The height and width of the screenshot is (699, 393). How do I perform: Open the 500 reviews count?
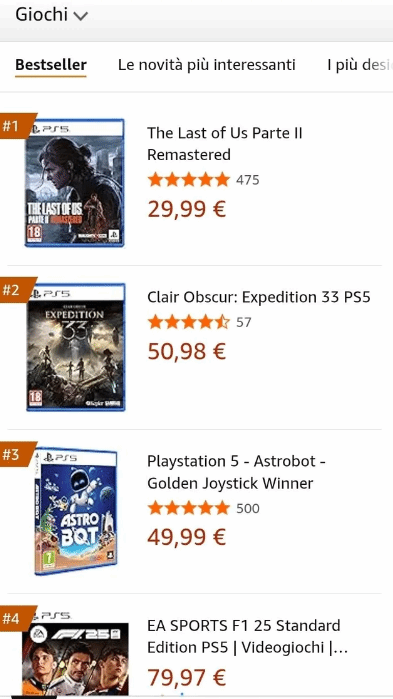(x=248, y=509)
